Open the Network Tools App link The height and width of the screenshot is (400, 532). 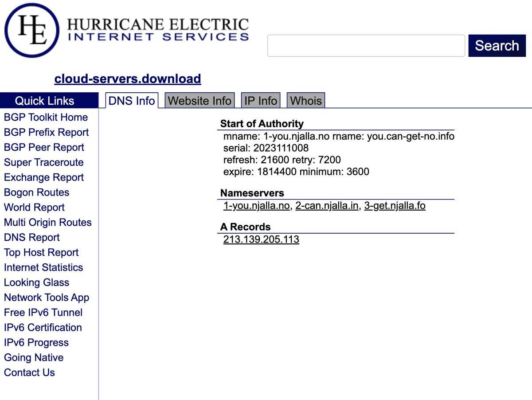coord(47,298)
